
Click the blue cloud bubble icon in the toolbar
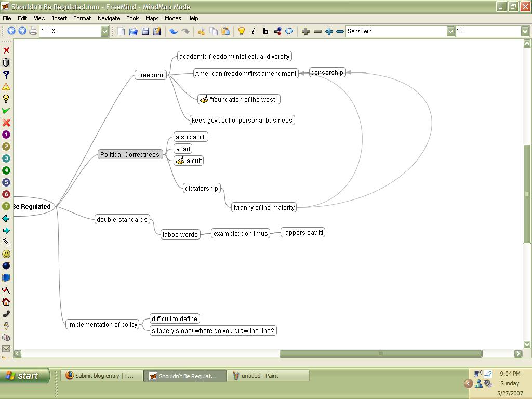[x=289, y=32]
